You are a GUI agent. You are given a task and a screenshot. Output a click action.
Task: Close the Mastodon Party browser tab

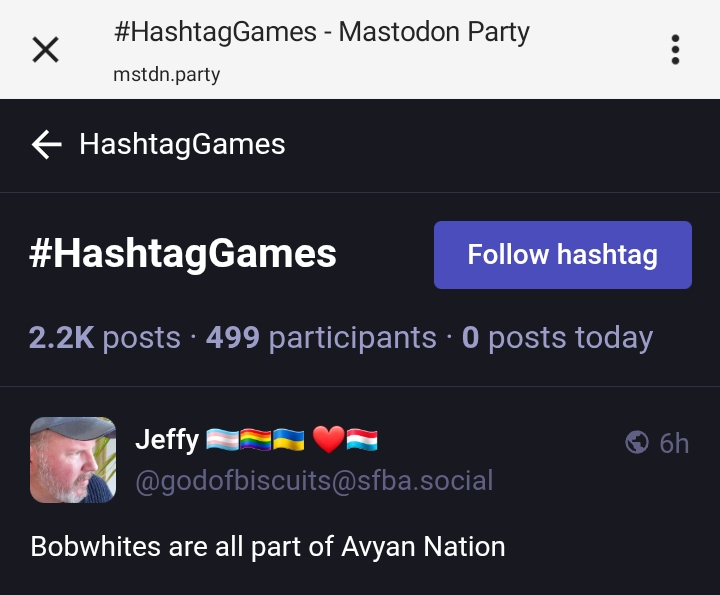pos(45,49)
